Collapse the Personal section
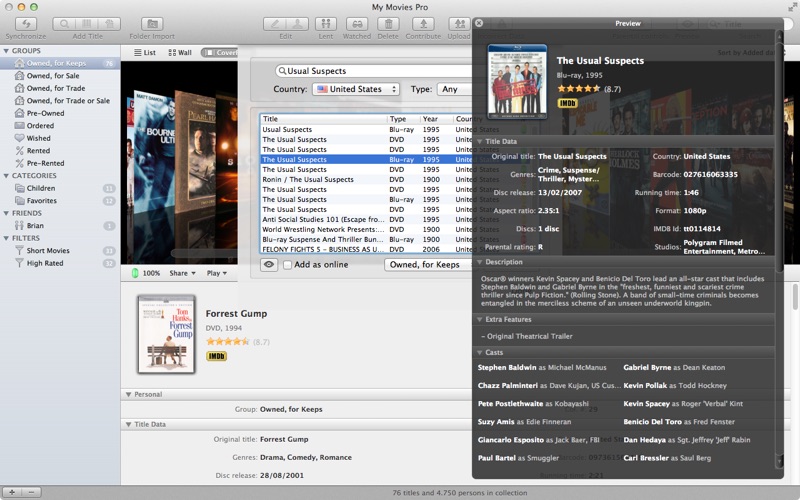This screenshot has height=500, width=800. click(x=129, y=394)
